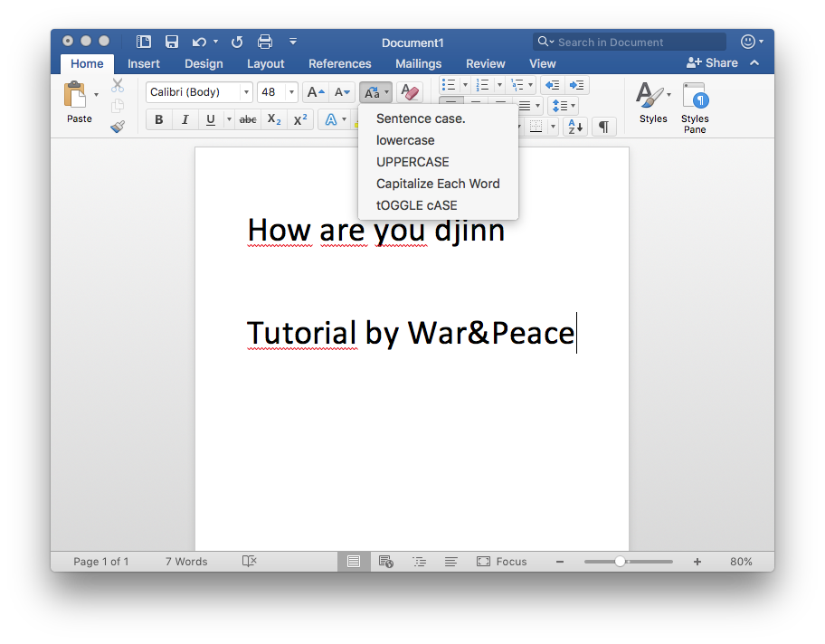The width and height of the screenshot is (825, 644).
Task: Justify the paragraph text
Action: tap(525, 107)
